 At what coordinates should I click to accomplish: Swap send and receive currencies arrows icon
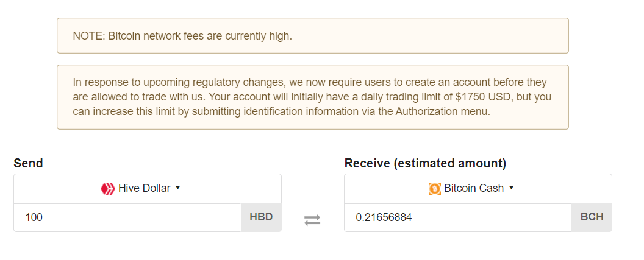tap(312, 220)
